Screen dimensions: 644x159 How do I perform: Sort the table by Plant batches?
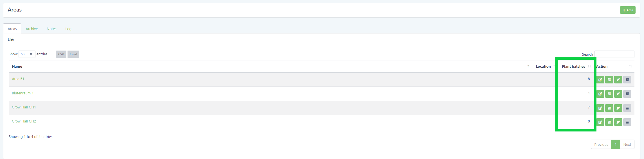[573, 67]
